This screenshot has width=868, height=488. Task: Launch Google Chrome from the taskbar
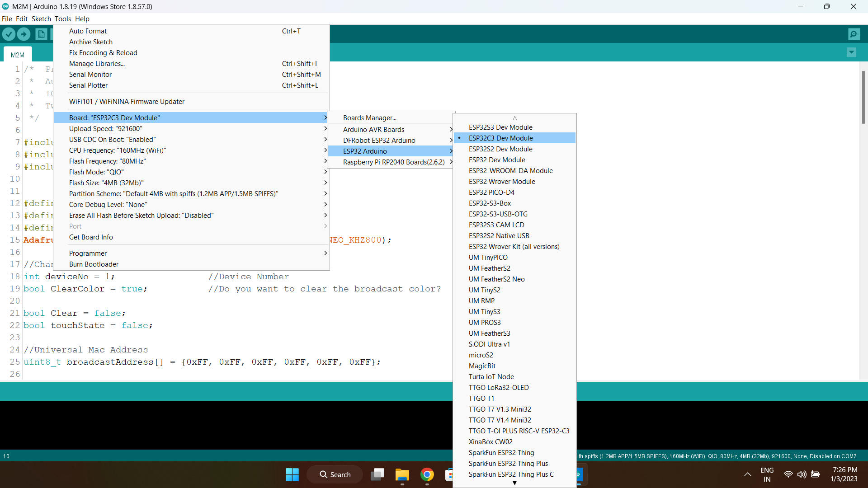coord(427,474)
